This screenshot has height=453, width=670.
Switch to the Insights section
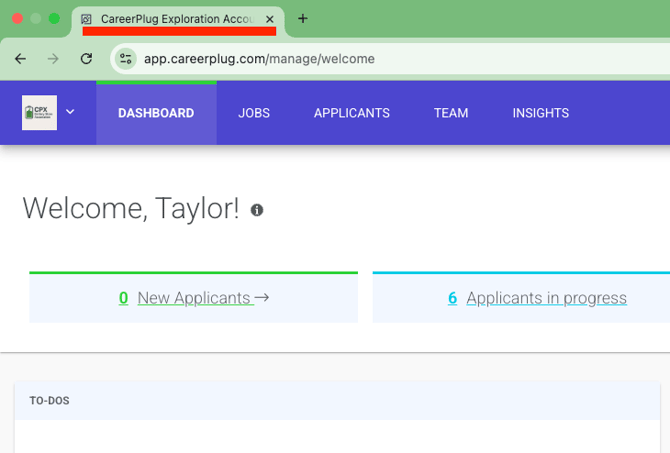[x=540, y=113]
